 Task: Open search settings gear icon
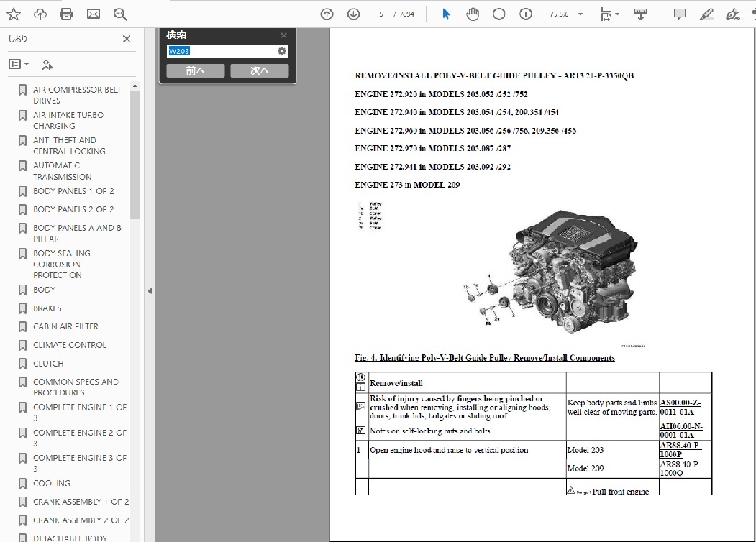[x=281, y=51]
